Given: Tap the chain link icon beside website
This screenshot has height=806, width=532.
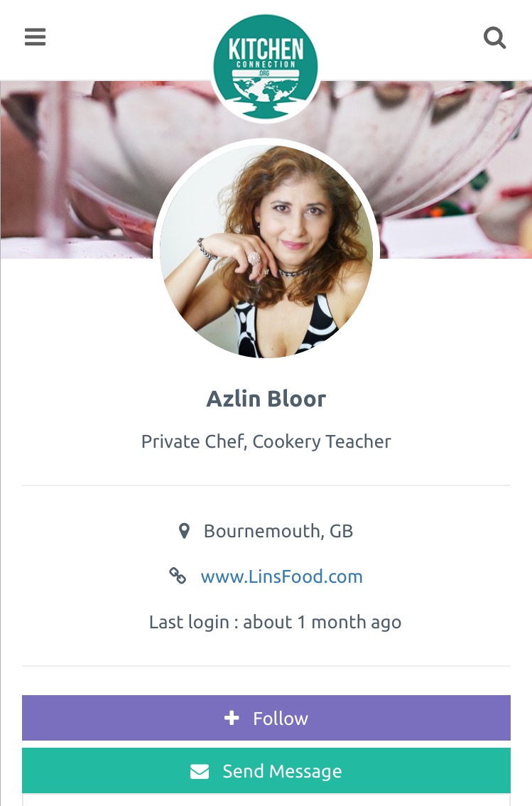Looking at the screenshot, I should coord(178,576).
